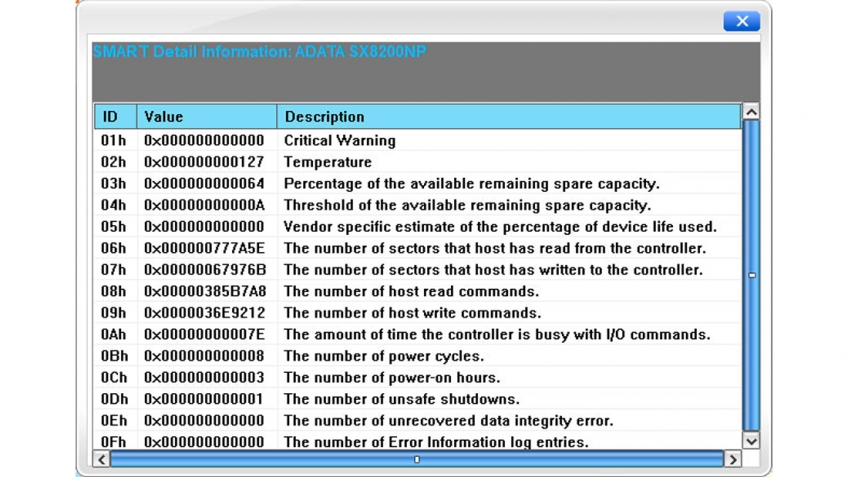Click the horizontal scrollbar thumb
The image size is (848, 477).
(416, 459)
